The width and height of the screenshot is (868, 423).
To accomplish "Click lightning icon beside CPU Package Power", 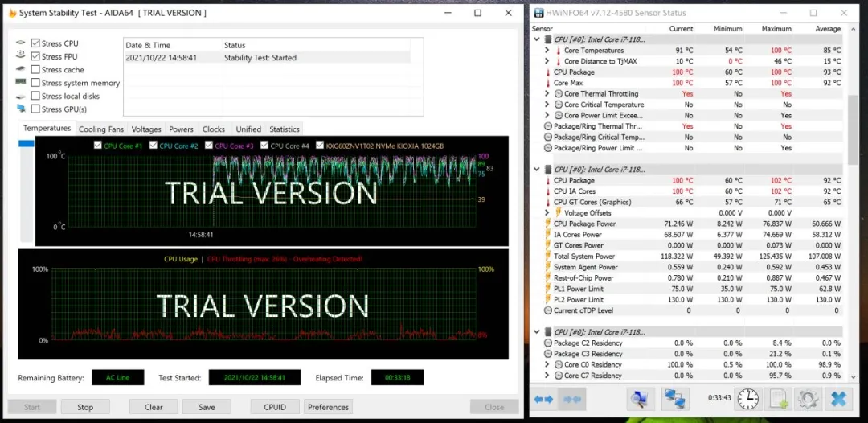I will point(548,224).
